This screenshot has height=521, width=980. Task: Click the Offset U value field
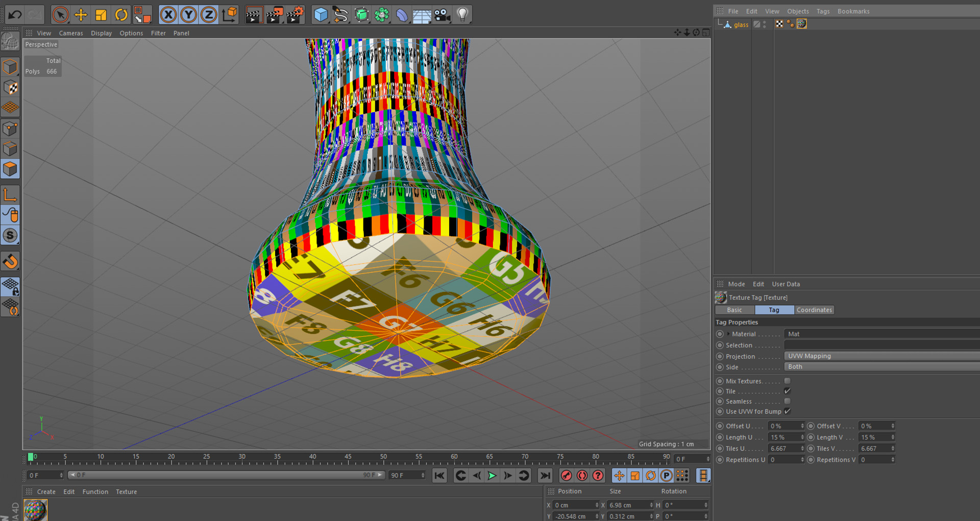tap(783, 426)
